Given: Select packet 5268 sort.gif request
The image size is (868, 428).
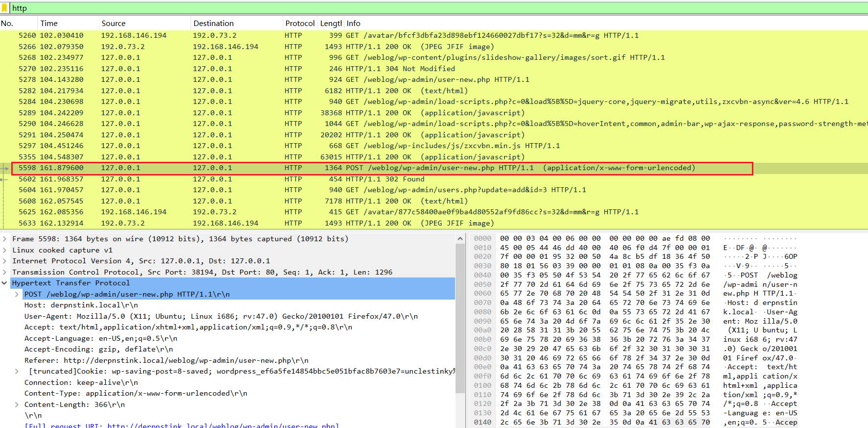Looking at the screenshot, I should (x=434, y=58).
